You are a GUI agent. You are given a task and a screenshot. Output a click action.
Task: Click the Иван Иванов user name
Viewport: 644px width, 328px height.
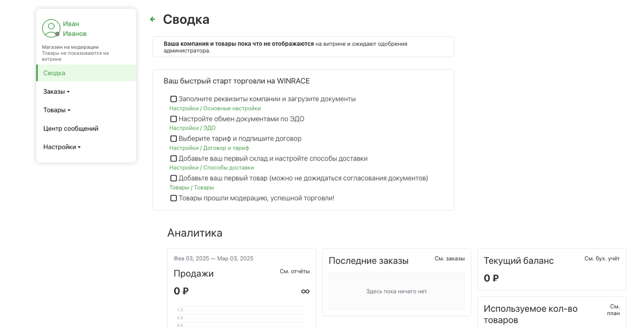point(75,29)
